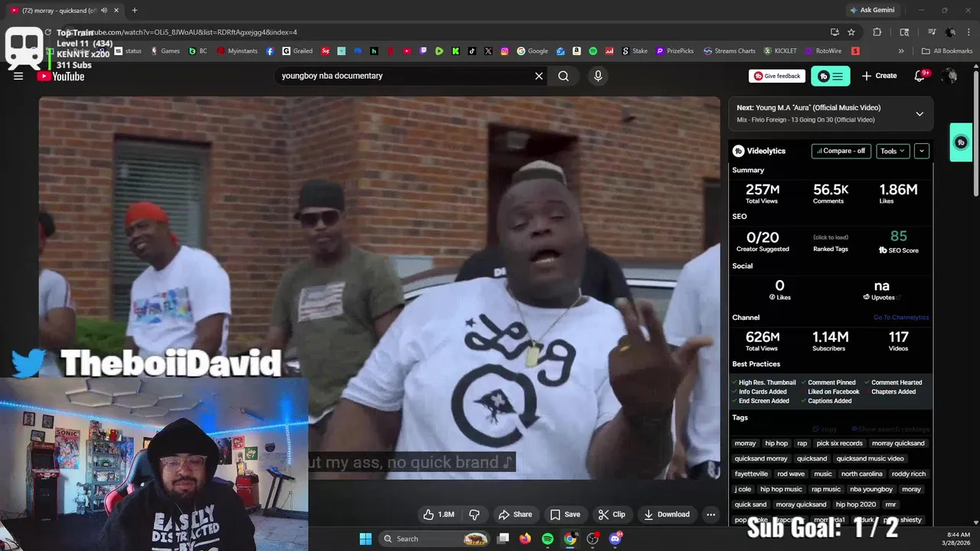Save the video to a playlist
This screenshot has height=551, width=980.
[565, 514]
